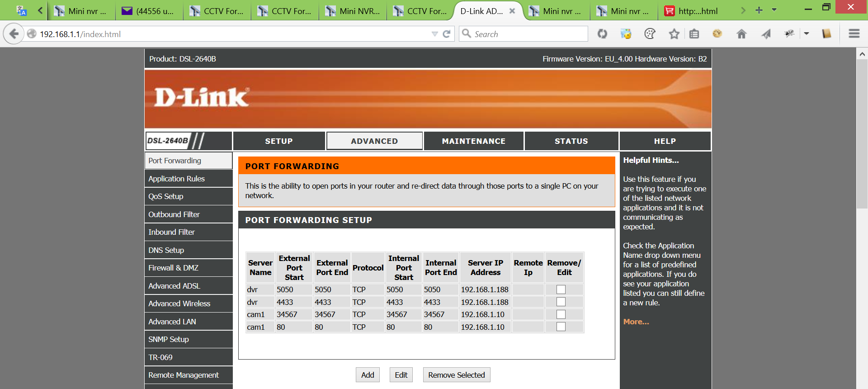Image resolution: width=868 pixels, height=389 pixels.
Task: Open the More... helpful hints link
Action: click(636, 322)
